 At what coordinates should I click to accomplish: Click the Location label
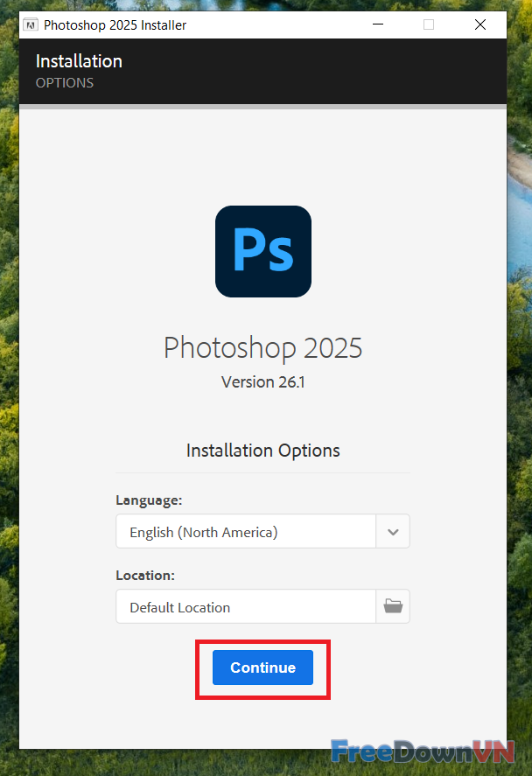[145, 576]
